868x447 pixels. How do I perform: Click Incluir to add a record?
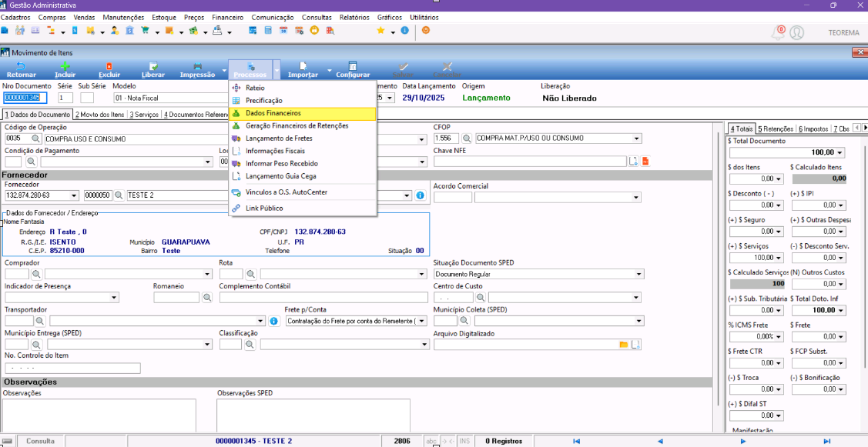pos(65,70)
